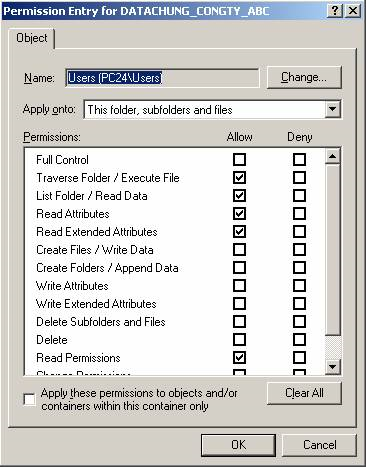Allow Delete Subfolders and Files
Viewport: 366px width, 467px height.
[x=239, y=322]
